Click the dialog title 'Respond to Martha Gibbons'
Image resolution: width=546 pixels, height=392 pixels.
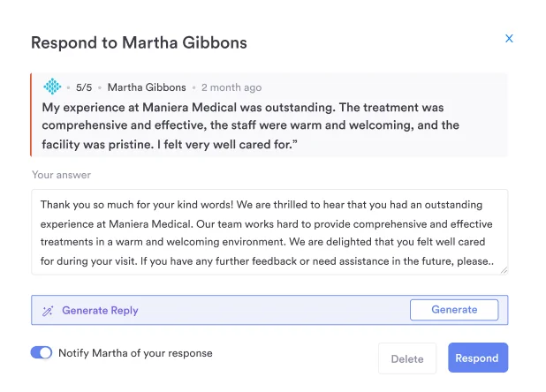click(139, 42)
